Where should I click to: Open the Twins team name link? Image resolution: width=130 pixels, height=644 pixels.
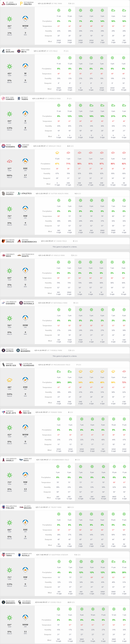point(9,555)
